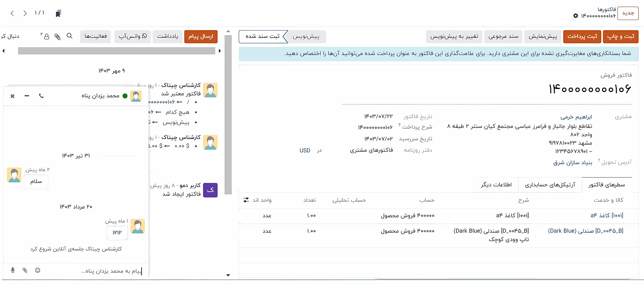
Task: Click the search icon in chatter
Action: point(69,36)
